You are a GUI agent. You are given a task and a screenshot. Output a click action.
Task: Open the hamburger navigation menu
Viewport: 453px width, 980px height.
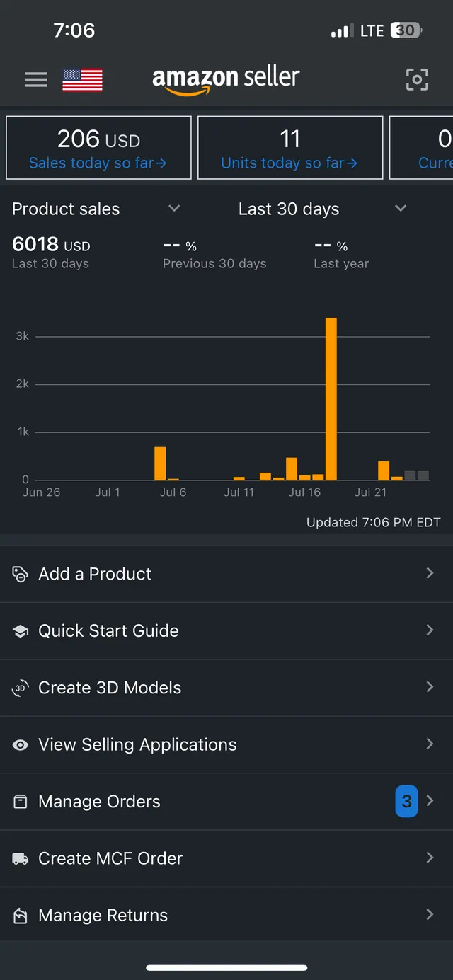36,80
